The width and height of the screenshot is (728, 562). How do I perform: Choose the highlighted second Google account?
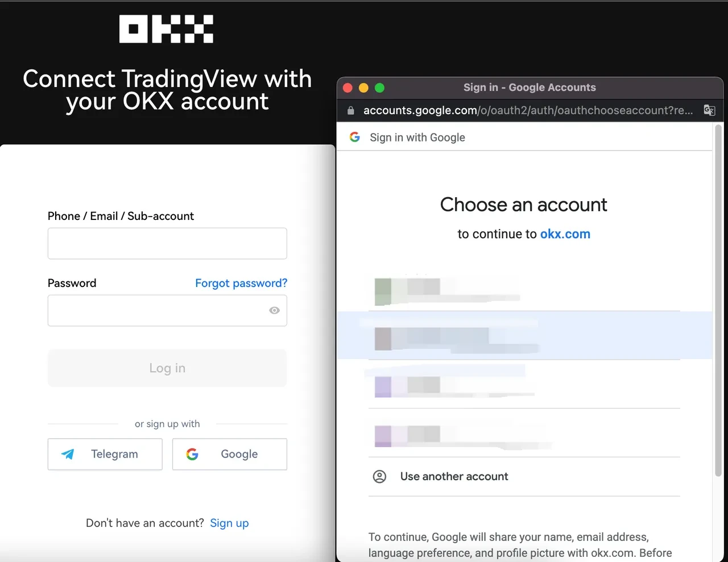click(524, 335)
